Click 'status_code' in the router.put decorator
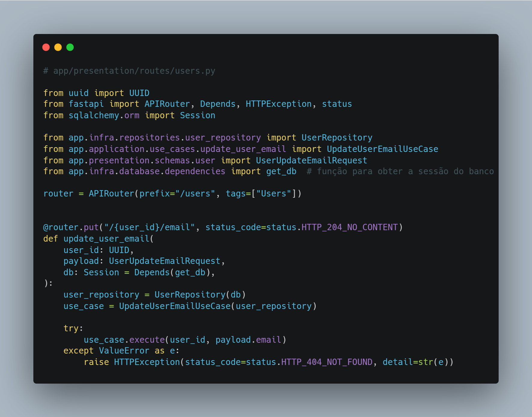 [233, 227]
